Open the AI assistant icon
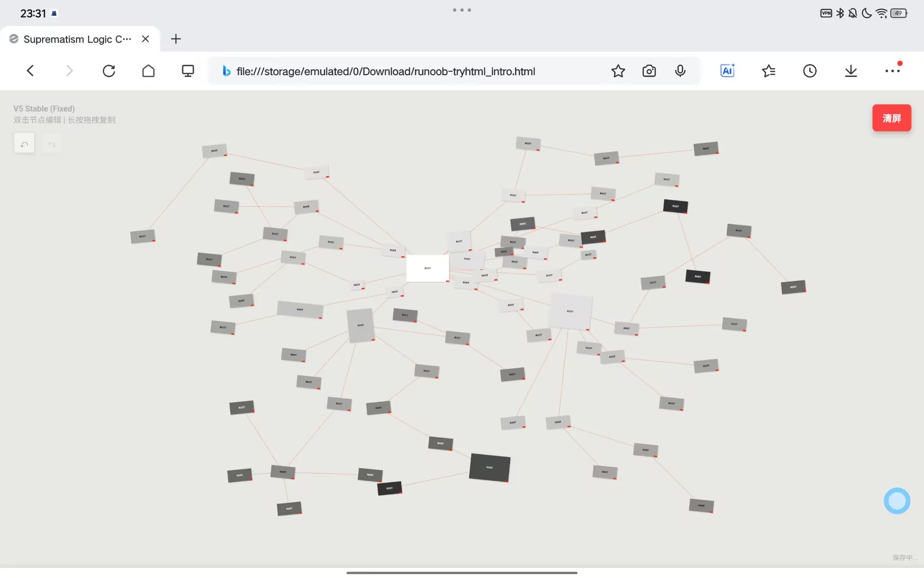 [x=727, y=71]
